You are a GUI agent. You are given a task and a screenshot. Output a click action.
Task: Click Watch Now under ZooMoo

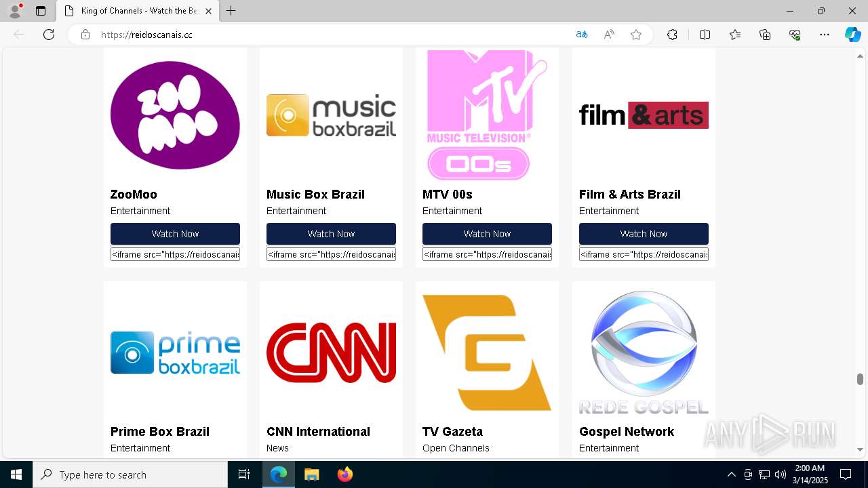click(175, 234)
